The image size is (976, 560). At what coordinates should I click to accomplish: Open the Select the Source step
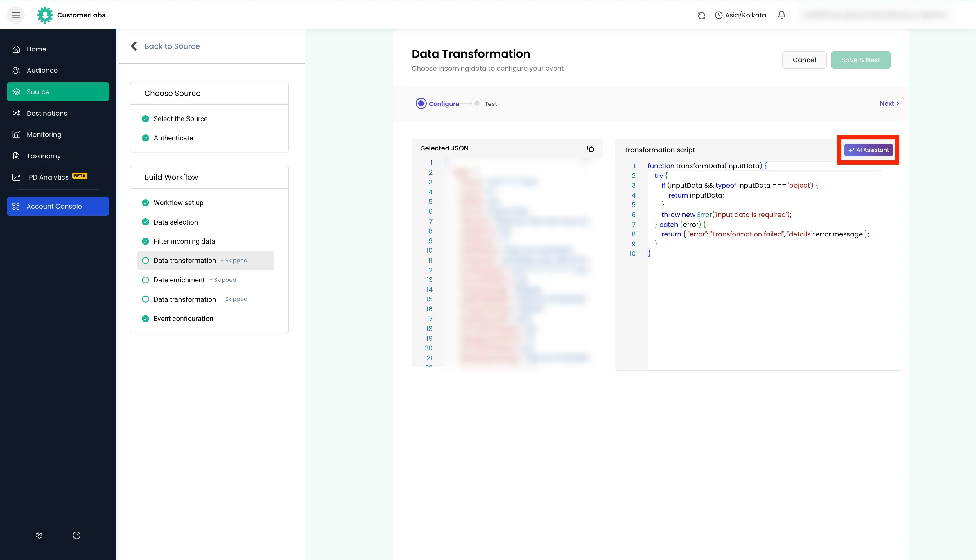coord(180,119)
